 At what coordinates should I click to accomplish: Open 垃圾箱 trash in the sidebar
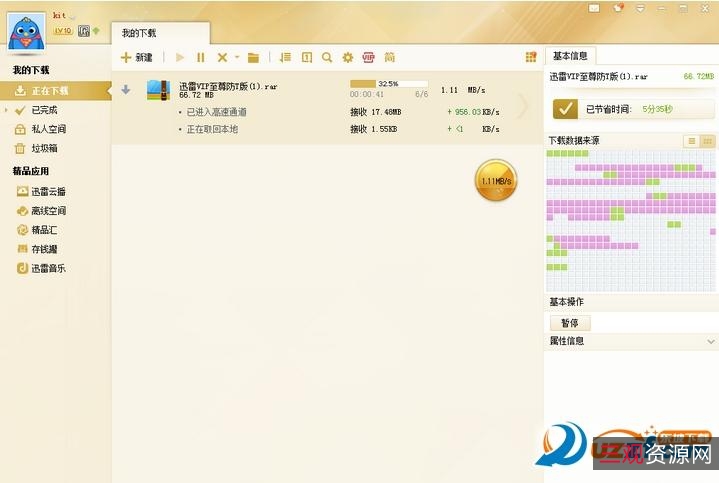click(x=44, y=148)
